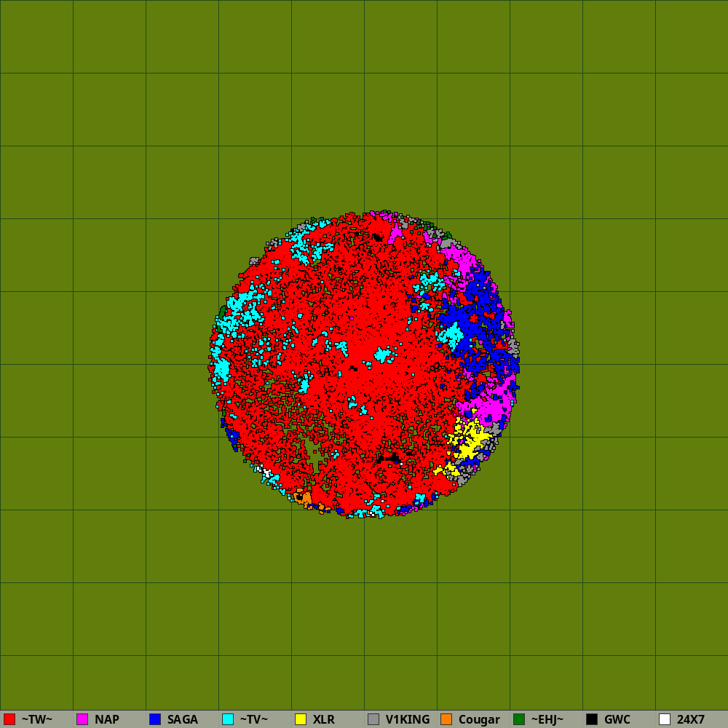This screenshot has width=728, height=728.
Task: Select the black GWC legend swatch
Action: [592, 719]
